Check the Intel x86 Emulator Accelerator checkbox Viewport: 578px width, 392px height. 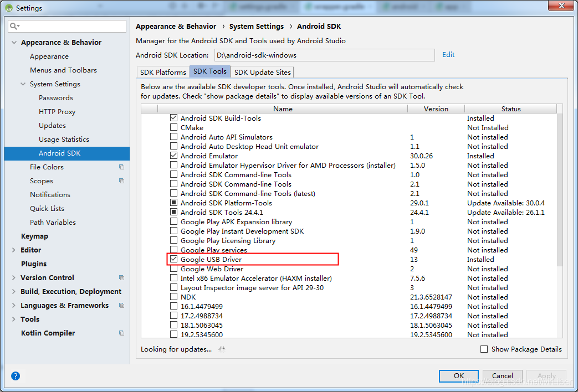173,278
